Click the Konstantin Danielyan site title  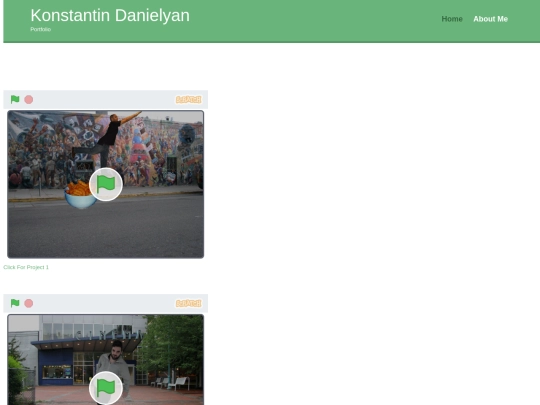tap(110, 15)
